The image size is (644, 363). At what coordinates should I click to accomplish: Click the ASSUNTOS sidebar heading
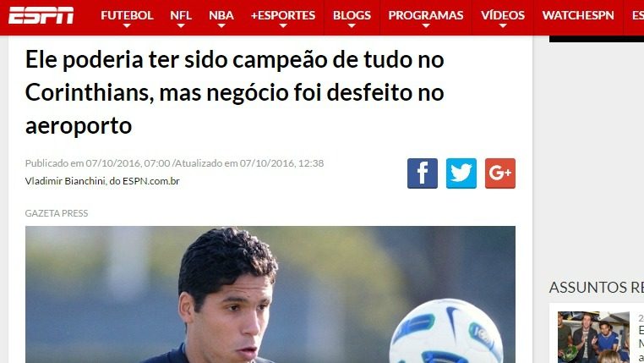click(597, 287)
